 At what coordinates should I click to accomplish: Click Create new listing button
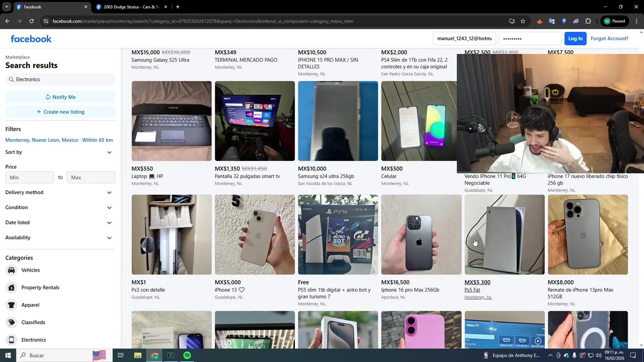(60, 112)
